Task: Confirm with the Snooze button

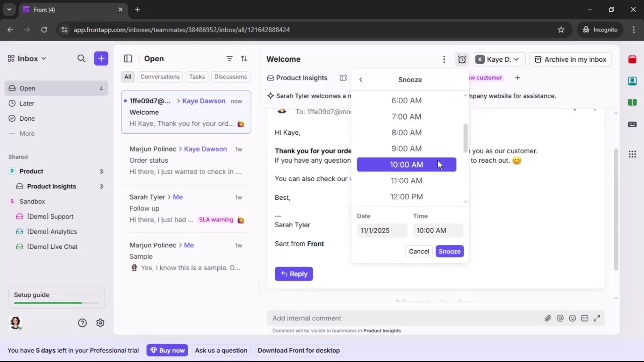Action: pyautogui.click(x=449, y=251)
